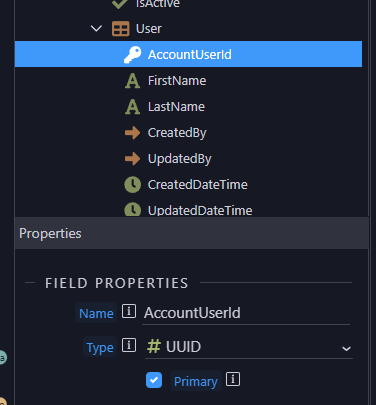This screenshot has height=405, width=376.
Task: Click the dropdown chevron of Type field
Action: 346,349
